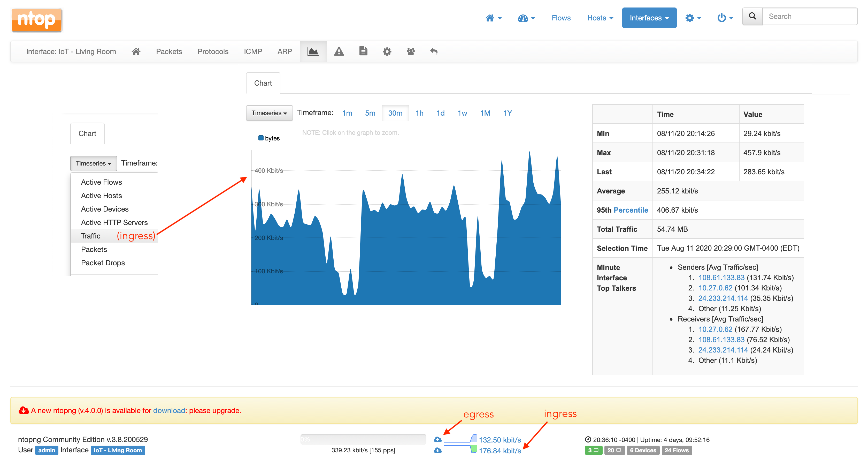Open the chart icon tab in the interface bar
The width and height of the screenshot is (868, 457).
(313, 52)
